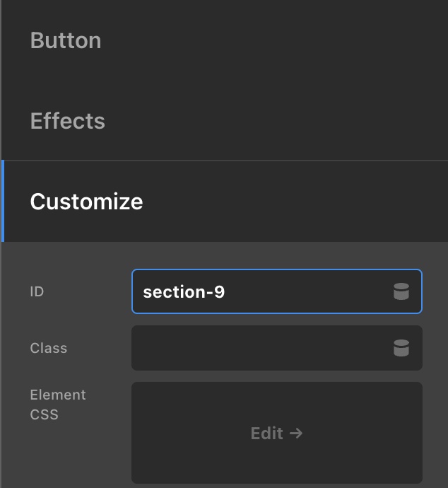Click the ID label
This screenshot has width=448, height=488.
coord(37,291)
